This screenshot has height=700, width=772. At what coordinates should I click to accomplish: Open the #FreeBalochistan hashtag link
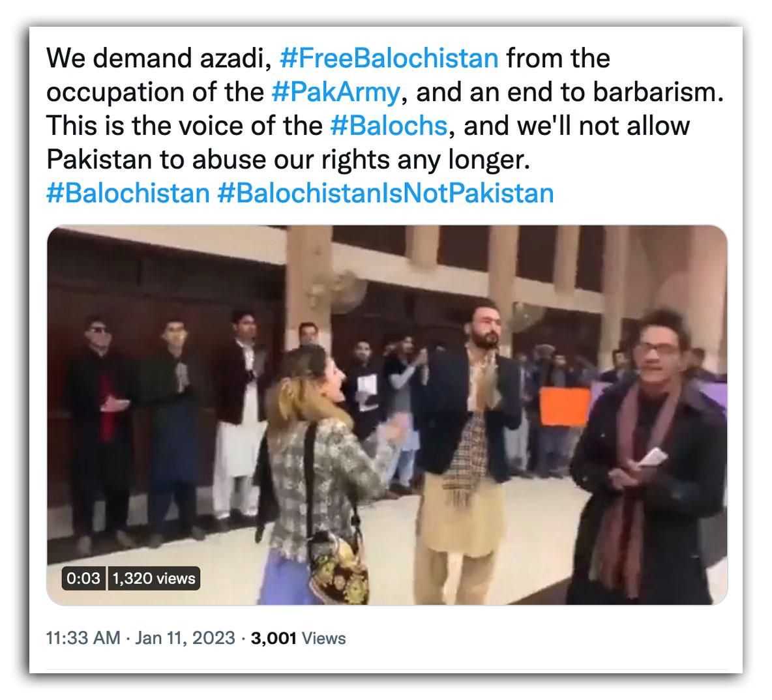pos(389,58)
